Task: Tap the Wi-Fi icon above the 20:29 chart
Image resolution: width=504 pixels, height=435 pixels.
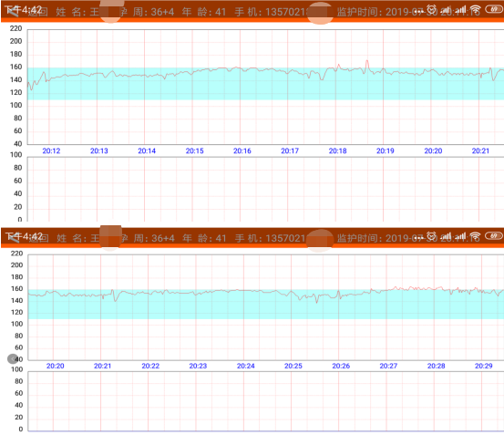Action: coord(475,235)
